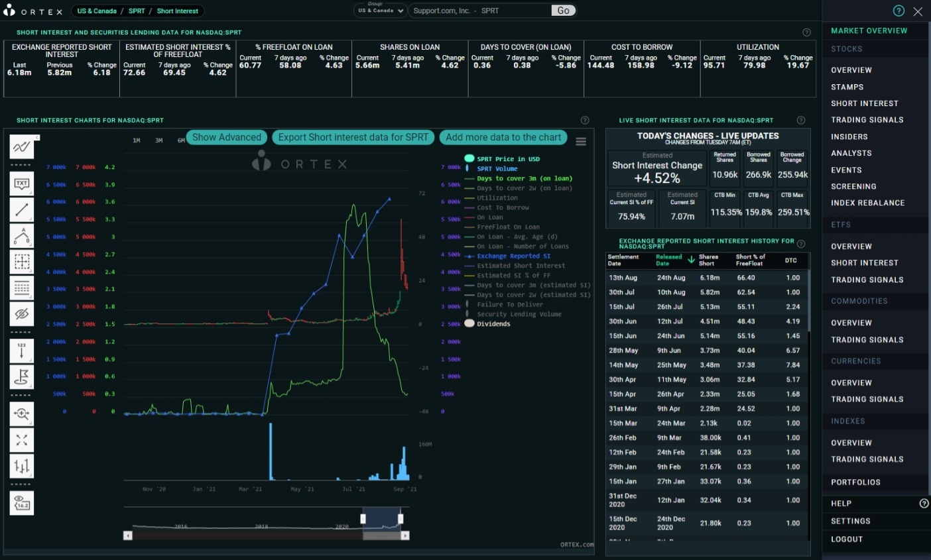
Task: Open help icon for short interest charts
Action: pyautogui.click(x=585, y=120)
